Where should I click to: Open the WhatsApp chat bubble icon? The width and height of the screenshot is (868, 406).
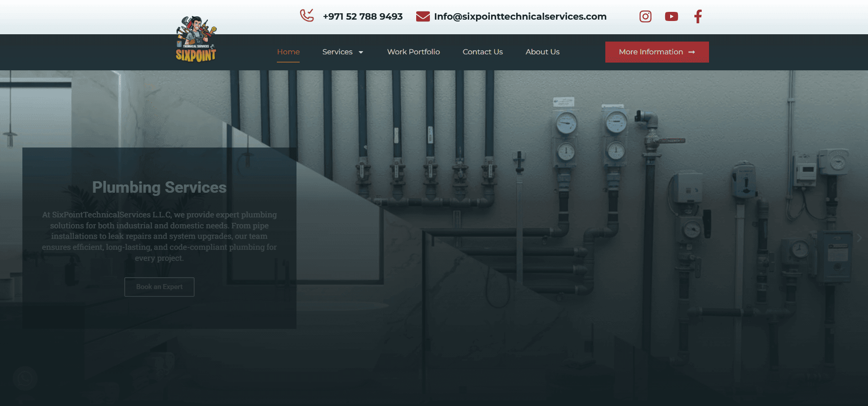pyautogui.click(x=25, y=378)
